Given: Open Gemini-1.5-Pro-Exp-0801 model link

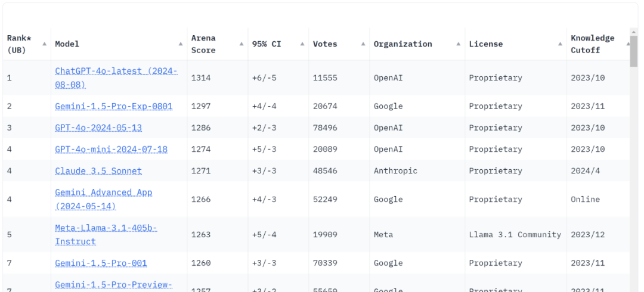Looking at the screenshot, I should click(114, 106).
